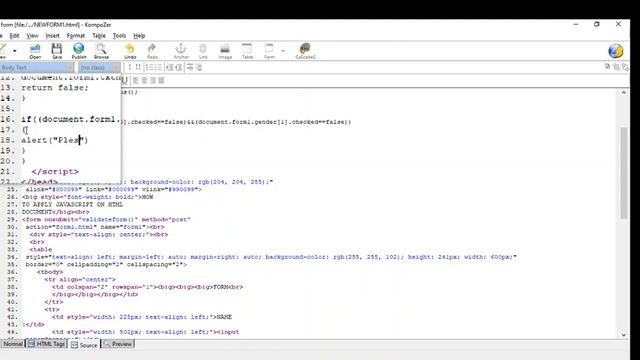640x360 pixels.
Task: Expand the dropdown arrow next to Form
Action: [x=283, y=51]
